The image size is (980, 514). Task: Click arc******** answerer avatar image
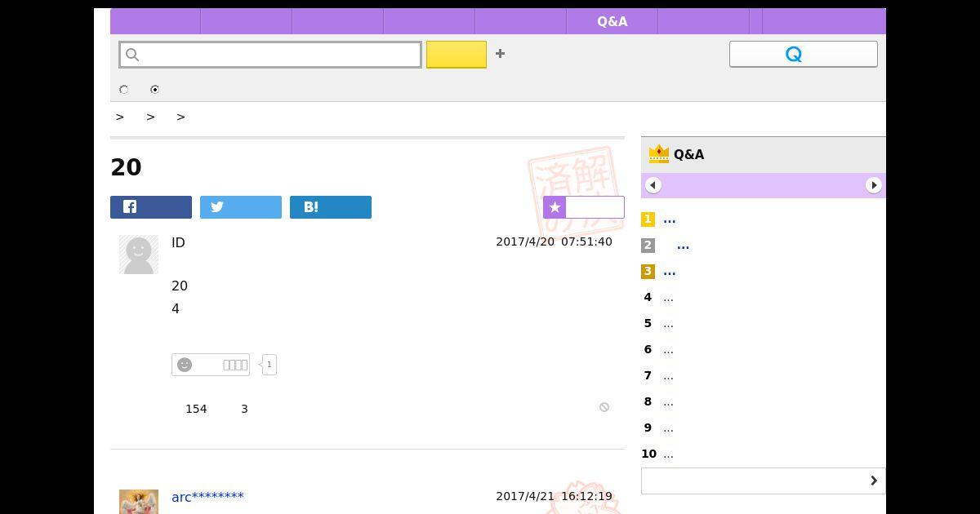pyautogui.click(x=139, y=502)
